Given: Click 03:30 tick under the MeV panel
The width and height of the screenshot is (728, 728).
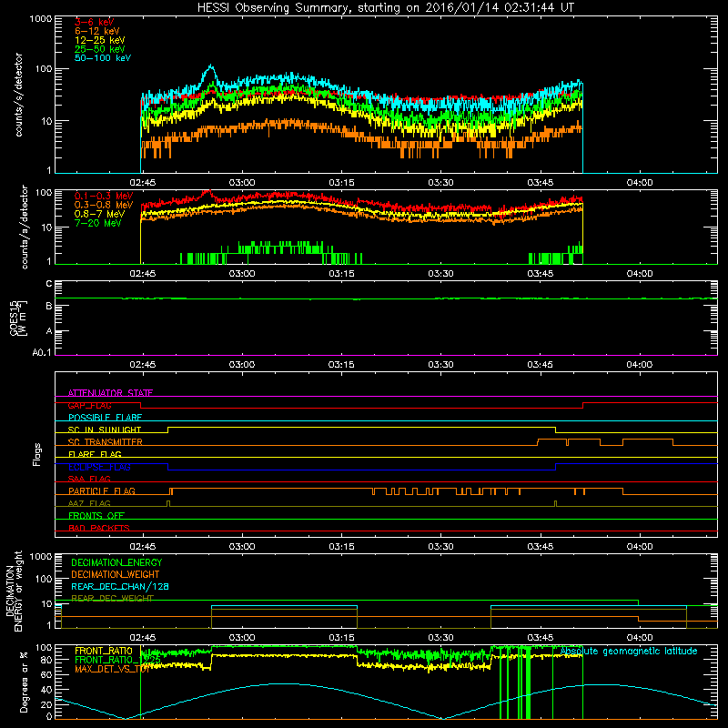Looking at the screenshot, I should pyautogui.click(x=440, y=274).
